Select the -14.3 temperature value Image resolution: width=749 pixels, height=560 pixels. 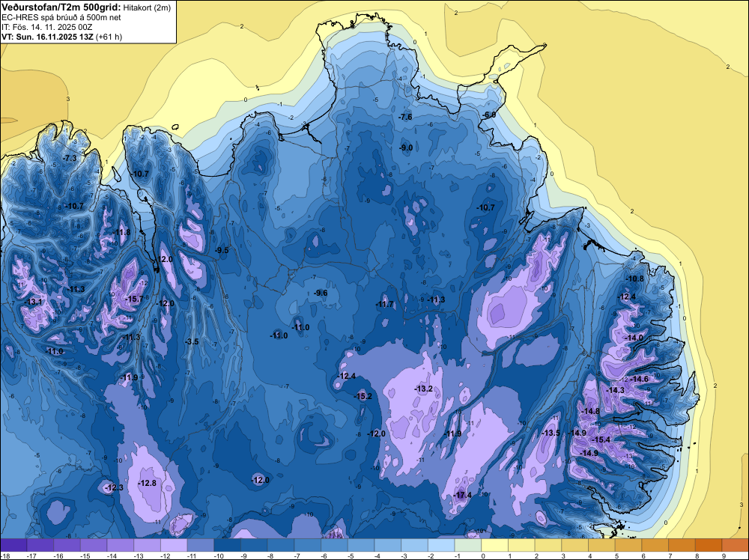(x=615, y=390)
